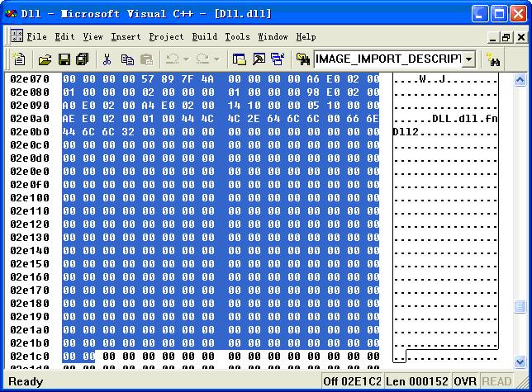Open the Undo history dropdown arrow
Screen dimensions: 532x392
coord(186,59)
